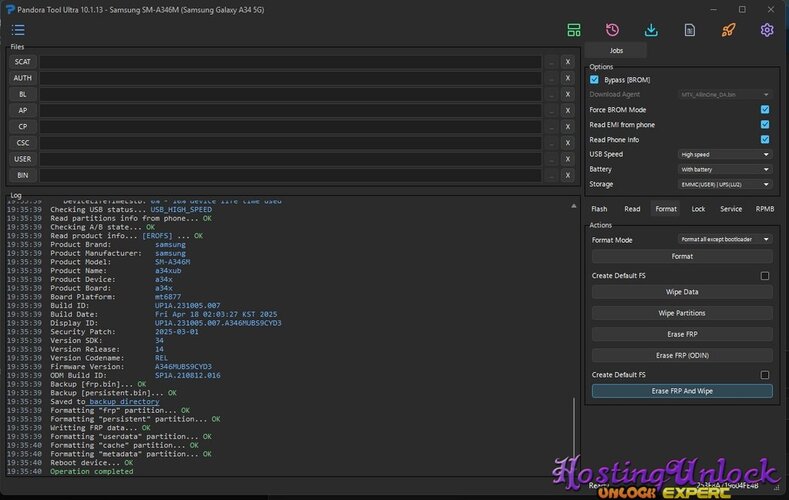Click the AP file label button
The height and width of the screenshot is (500, 789).
click(23, 110)
